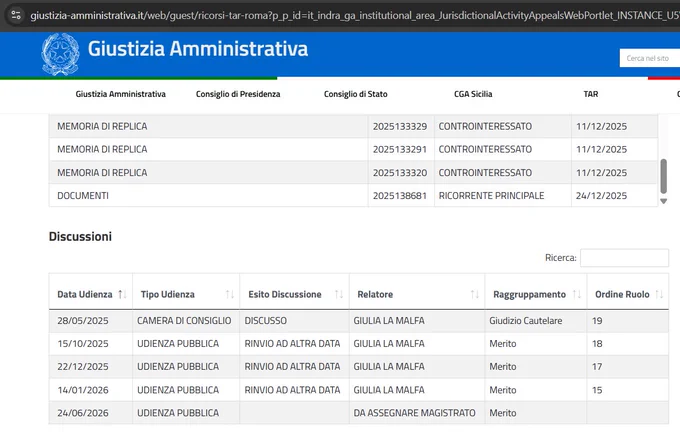
Task: Sort by Ordine Ruolo column arrows
Action: 659,294
